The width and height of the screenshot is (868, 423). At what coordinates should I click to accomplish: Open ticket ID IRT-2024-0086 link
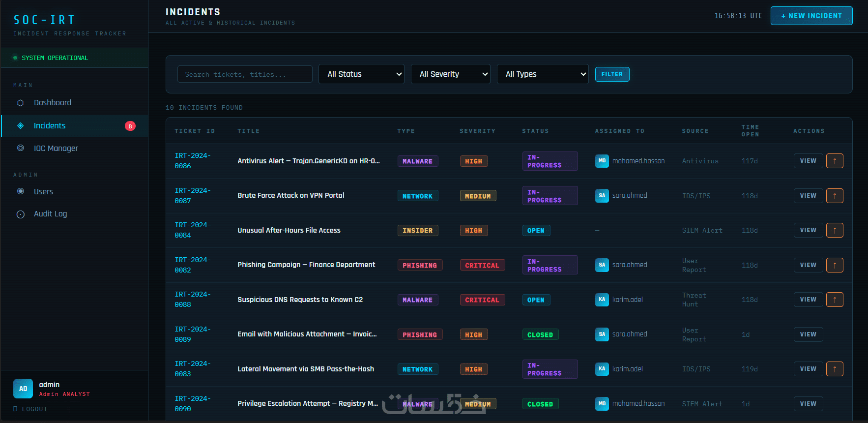[x=193, y=161]
